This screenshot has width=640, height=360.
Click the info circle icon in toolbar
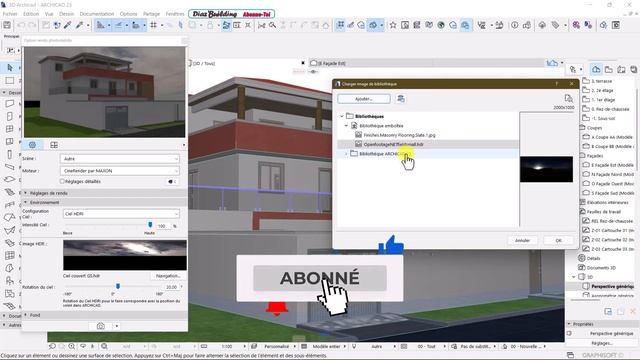tap(515, 25)
